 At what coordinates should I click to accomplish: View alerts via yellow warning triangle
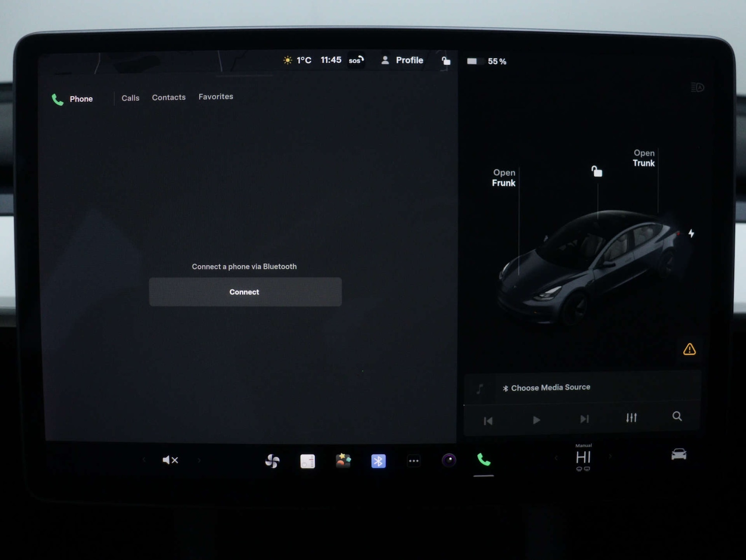click(689, 349)
